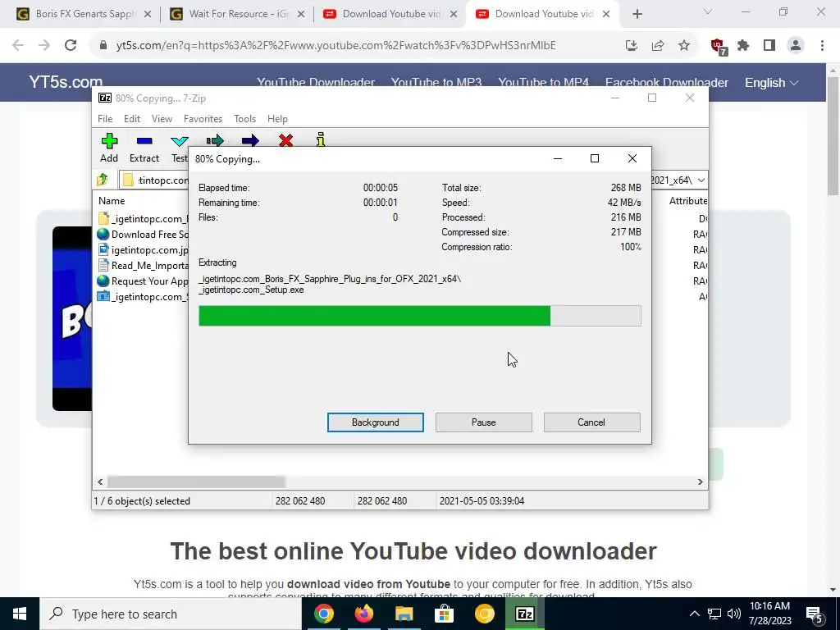Click the Windows search box
Image resolution: width=840 pixels, height=630 pixels.
click(x=171, y=614)
